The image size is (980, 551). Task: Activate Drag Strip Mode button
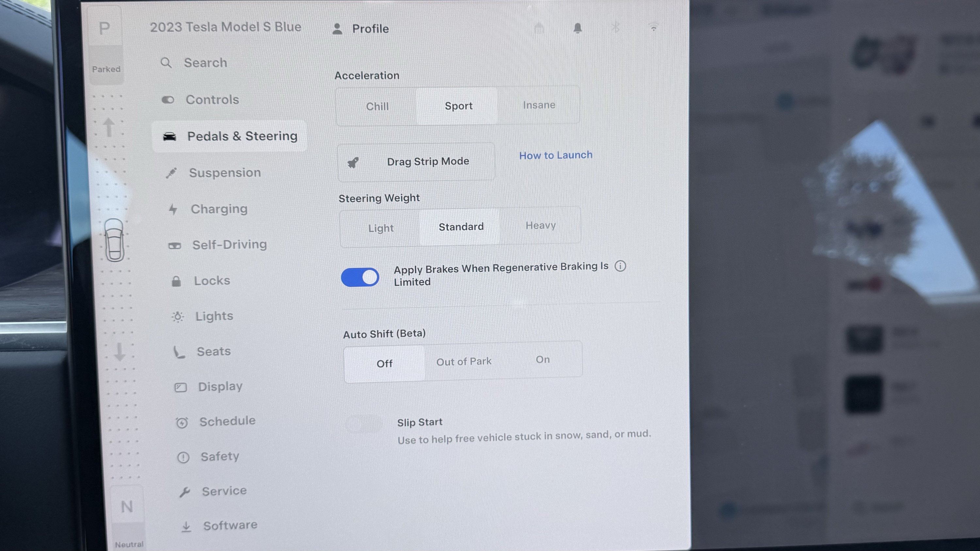pyautogui.click(x=416, y=162)
